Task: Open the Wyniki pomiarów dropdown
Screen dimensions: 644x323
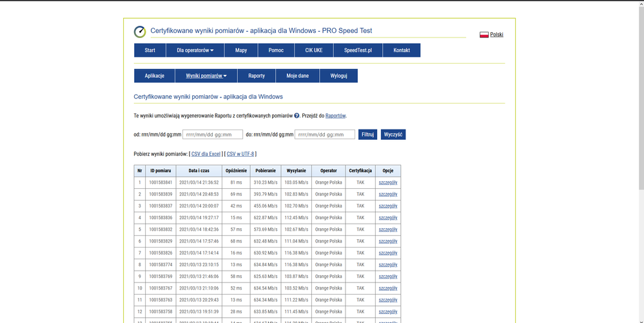Action: pyautogui.click(x=206, y=76)
